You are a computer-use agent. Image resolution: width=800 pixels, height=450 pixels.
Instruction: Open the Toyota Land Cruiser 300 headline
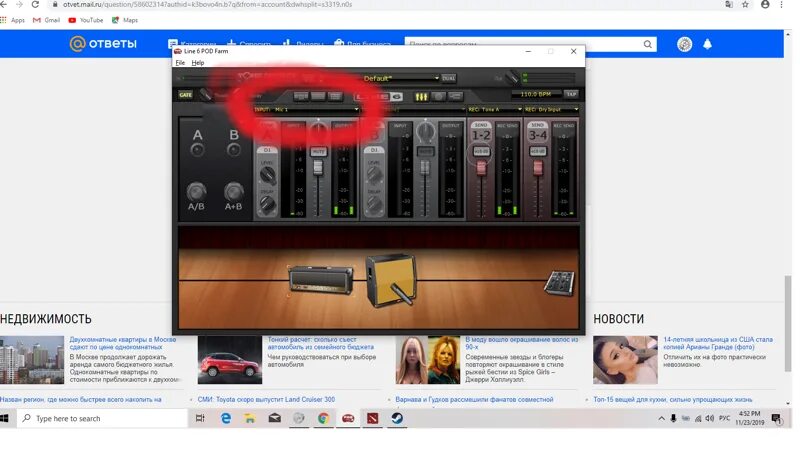click(266, 399)
